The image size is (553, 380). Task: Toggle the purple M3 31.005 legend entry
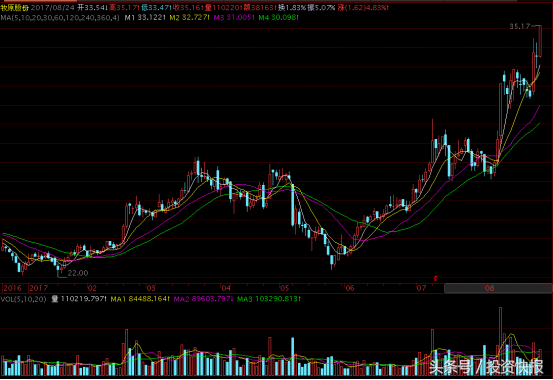click(234, 17)
